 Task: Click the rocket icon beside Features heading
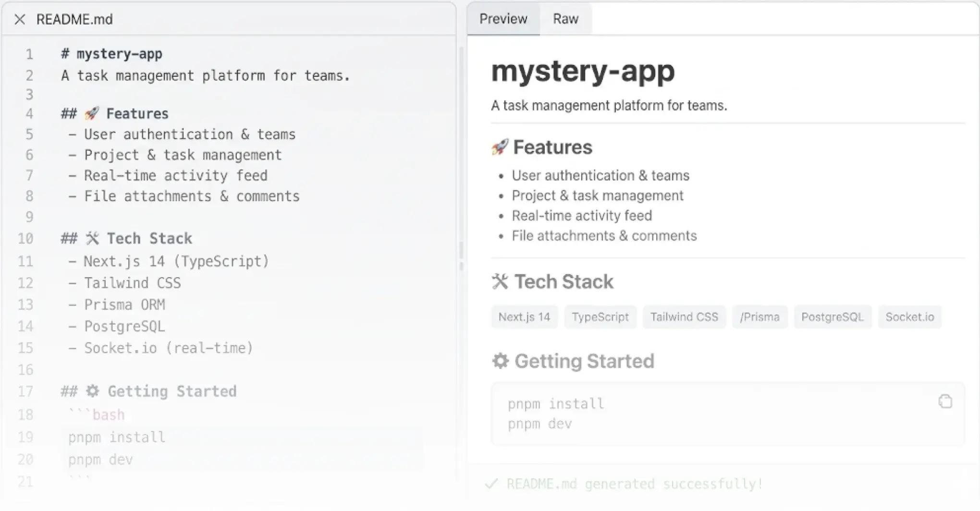(x=500, y=147)
